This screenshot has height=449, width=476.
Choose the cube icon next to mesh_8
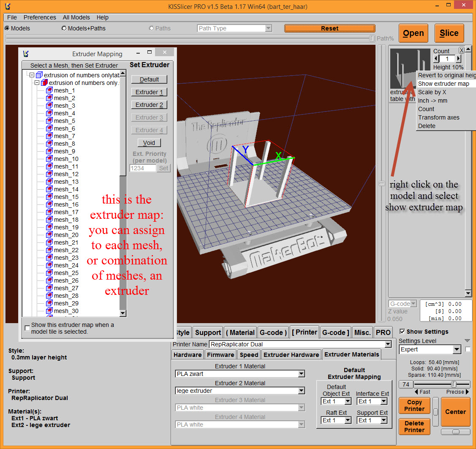[x=49, y=143]
